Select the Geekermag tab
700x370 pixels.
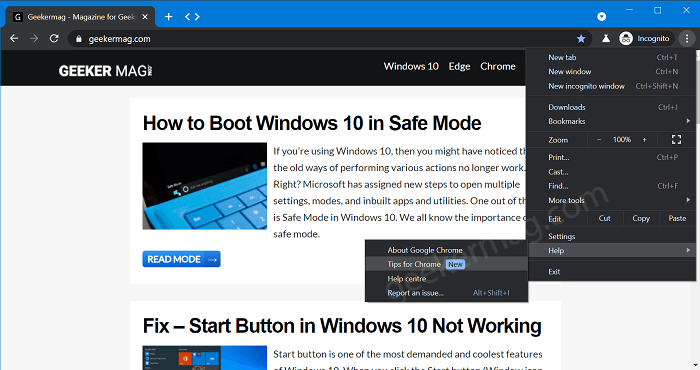point(80,17)
